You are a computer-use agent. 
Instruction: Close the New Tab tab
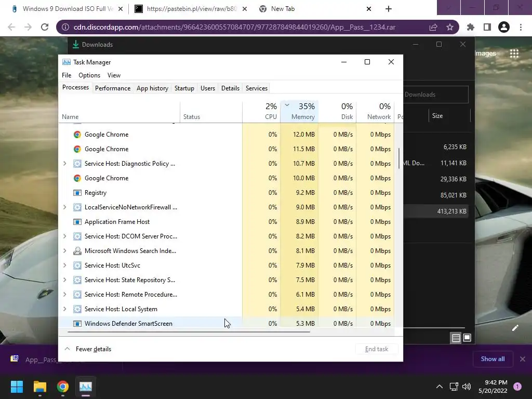[x=369, y=9]
